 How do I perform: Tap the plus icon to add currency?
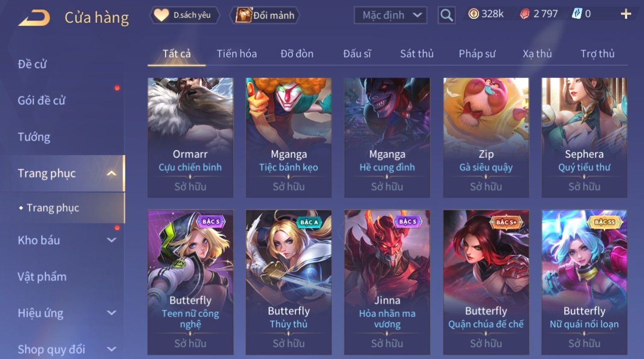[x=626, y=15]
